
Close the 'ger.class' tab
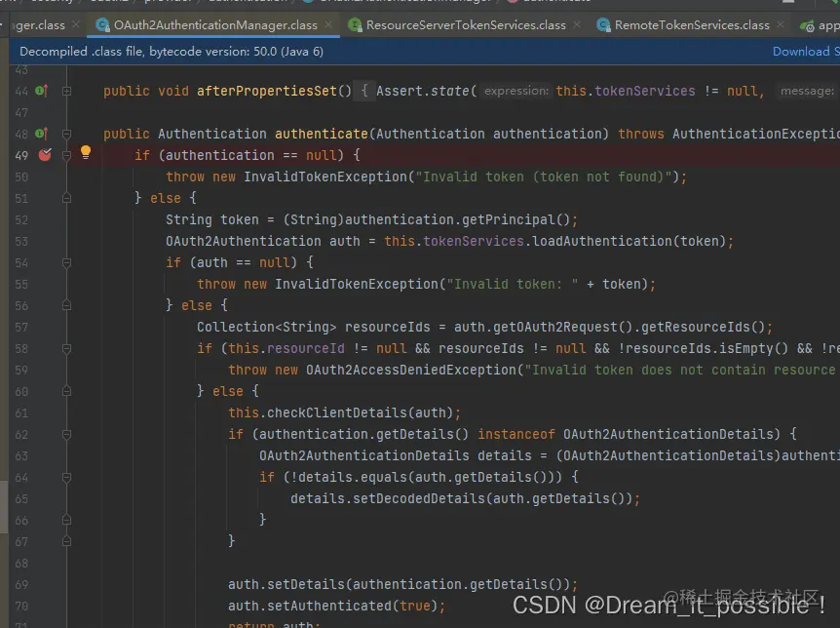(x=76, y=24)
